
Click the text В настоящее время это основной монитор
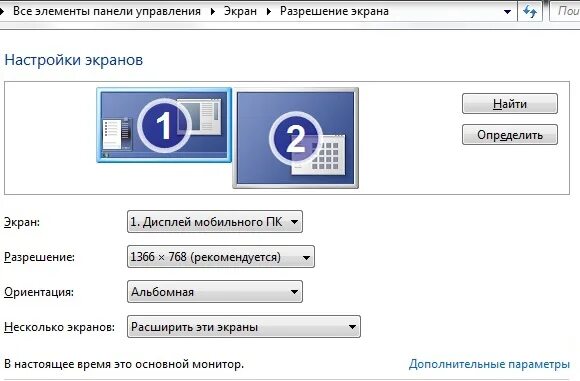click(x=124, y=364)
